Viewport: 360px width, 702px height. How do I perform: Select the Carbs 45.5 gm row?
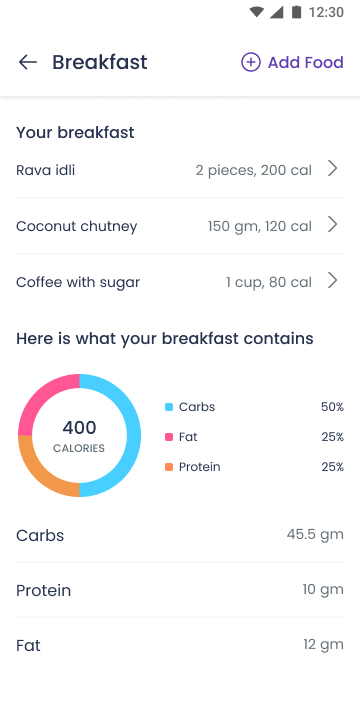pyautogui.click(x=180, y=535)
